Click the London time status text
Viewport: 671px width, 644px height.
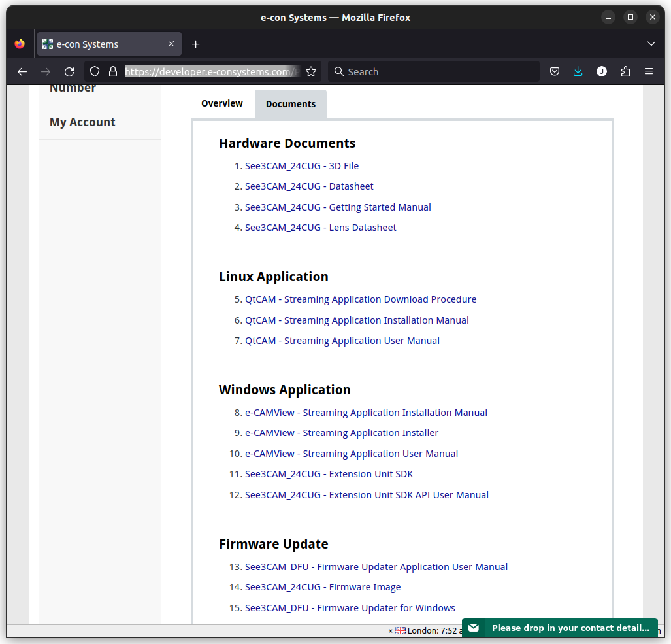(434, 631)
